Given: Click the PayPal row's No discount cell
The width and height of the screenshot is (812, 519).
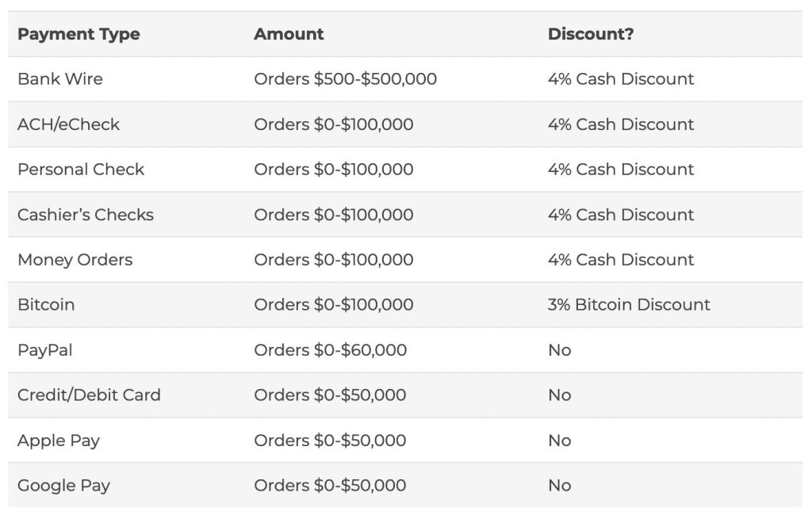Looking at the screenshot, I should [559, 350].
